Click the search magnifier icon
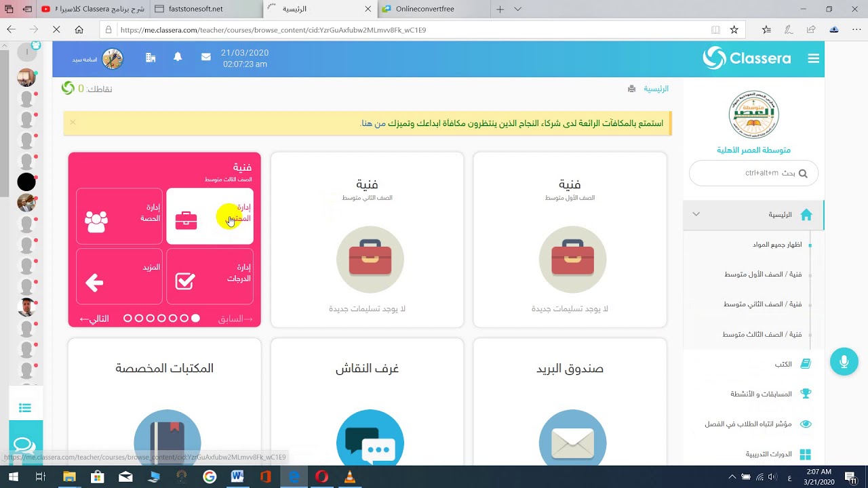 tap(803, 174)
